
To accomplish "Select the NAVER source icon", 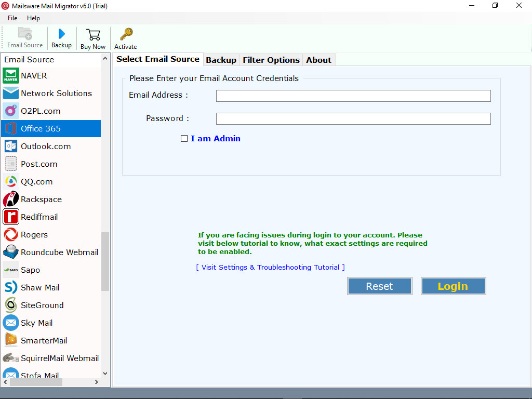I will coord(11,76).
